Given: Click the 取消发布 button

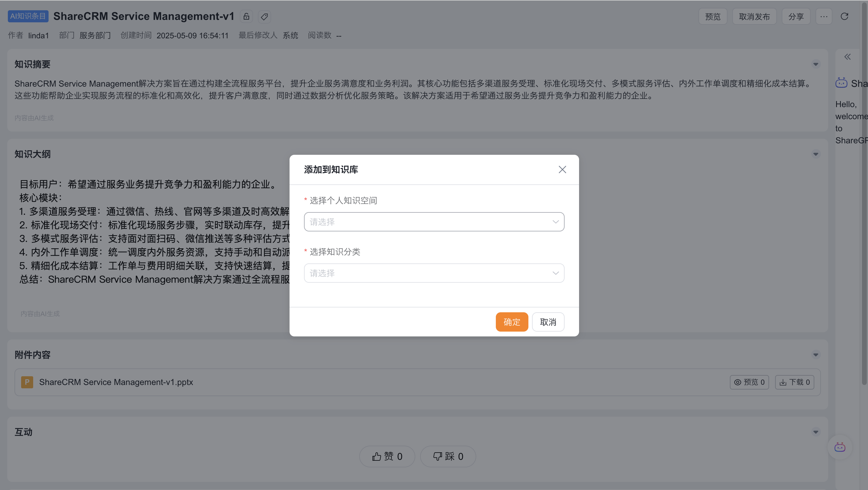Looking at the screenshot, I should click(754, 17).
